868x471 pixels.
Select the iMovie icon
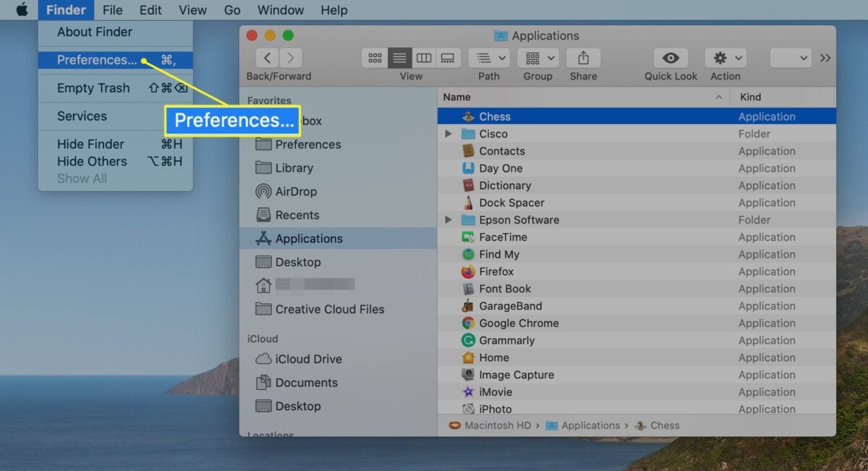[468, 392]
